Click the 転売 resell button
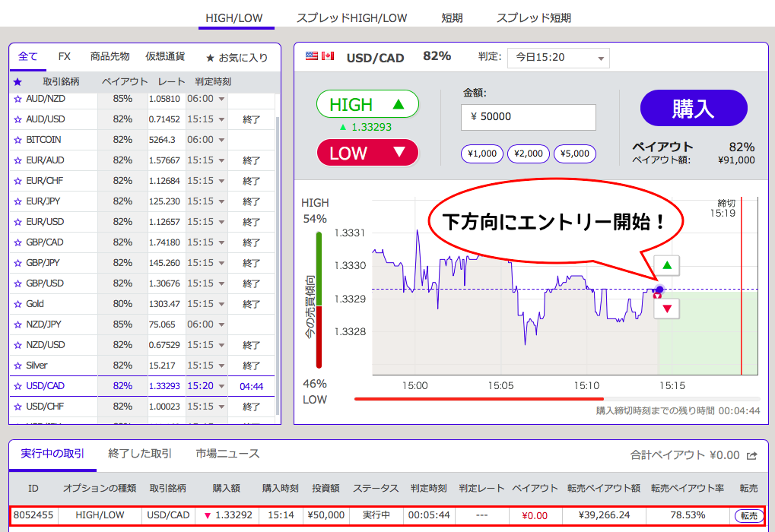Image resolution: width=775 pixels, height=532 pixels. [748, 515]
